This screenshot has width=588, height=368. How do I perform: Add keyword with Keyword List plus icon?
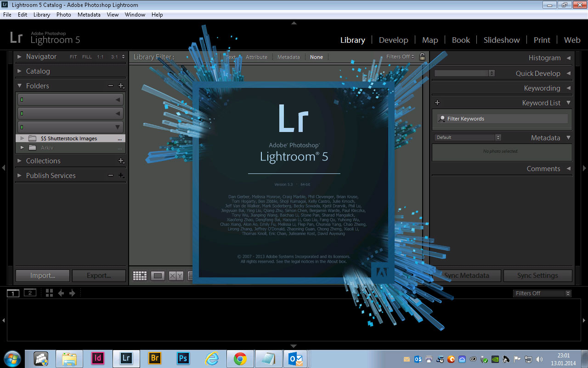tap(437, 103)
